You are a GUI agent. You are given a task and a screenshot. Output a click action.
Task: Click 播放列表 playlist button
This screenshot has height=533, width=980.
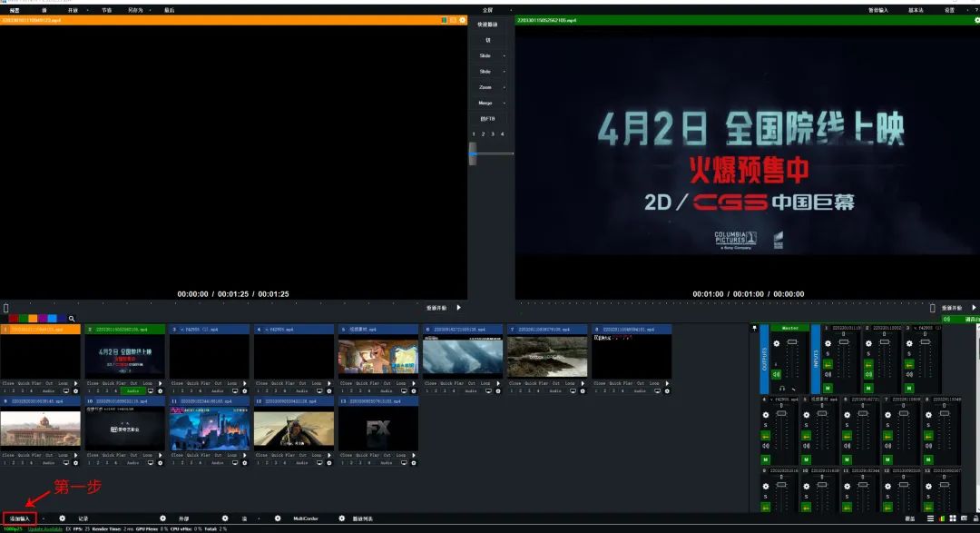coord(362,518)
